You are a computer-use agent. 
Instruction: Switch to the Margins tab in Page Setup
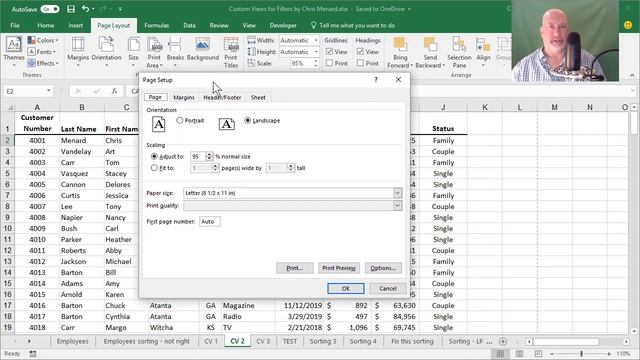tap(184, 98)
